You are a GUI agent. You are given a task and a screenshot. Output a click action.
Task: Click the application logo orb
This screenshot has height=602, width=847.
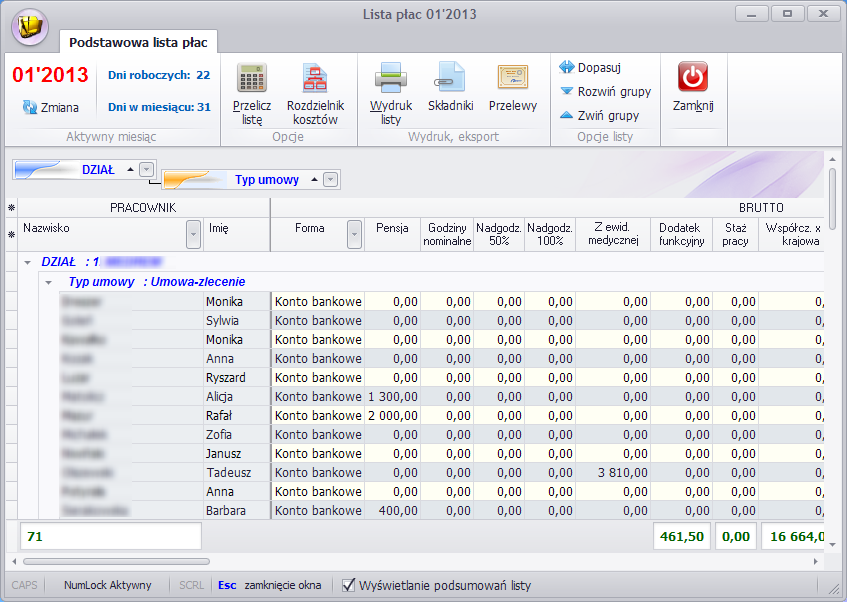pos(30,26)
